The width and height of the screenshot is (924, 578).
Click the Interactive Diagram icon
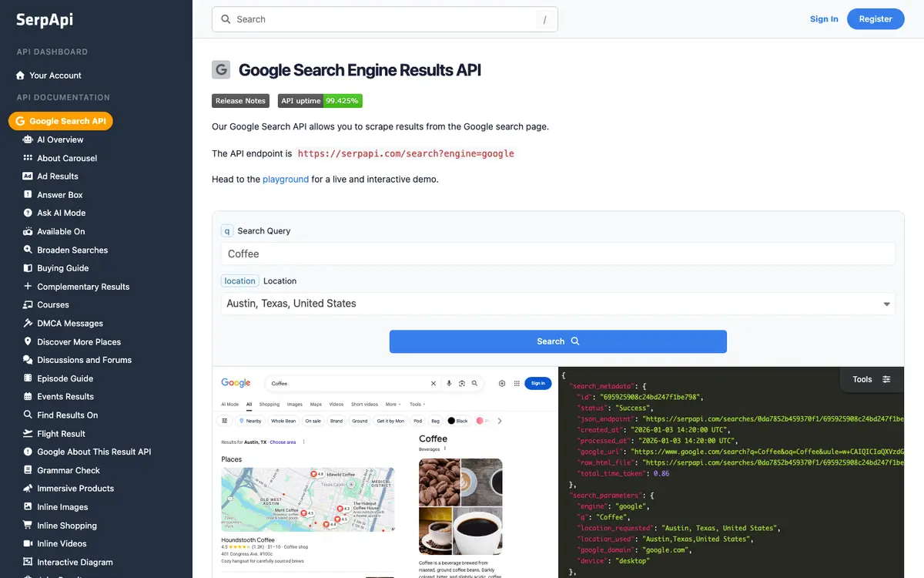(x=28, y=562)
